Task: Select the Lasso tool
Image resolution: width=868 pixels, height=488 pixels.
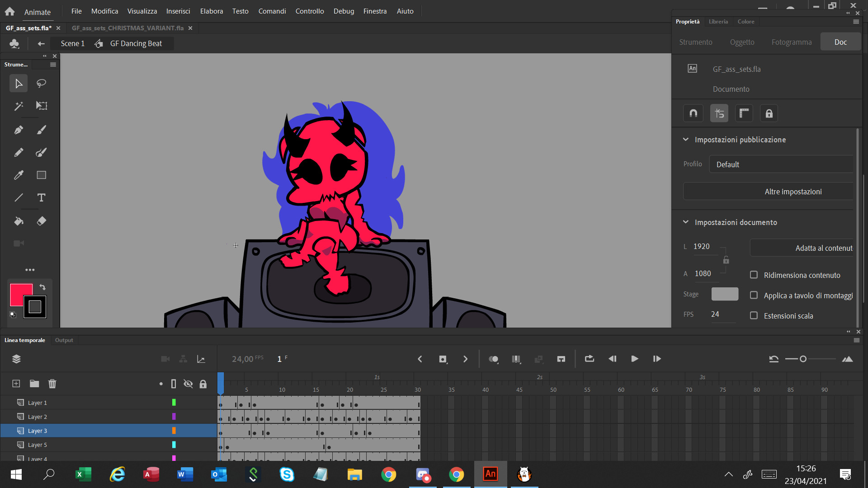Action: point(41,83)
